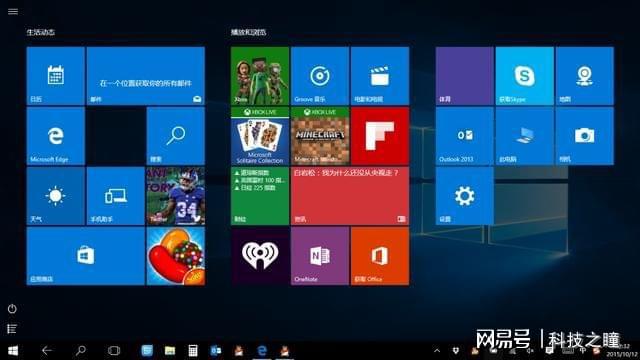Open the Weather sun tile
640x360 pixels.
tap(56, 196)
